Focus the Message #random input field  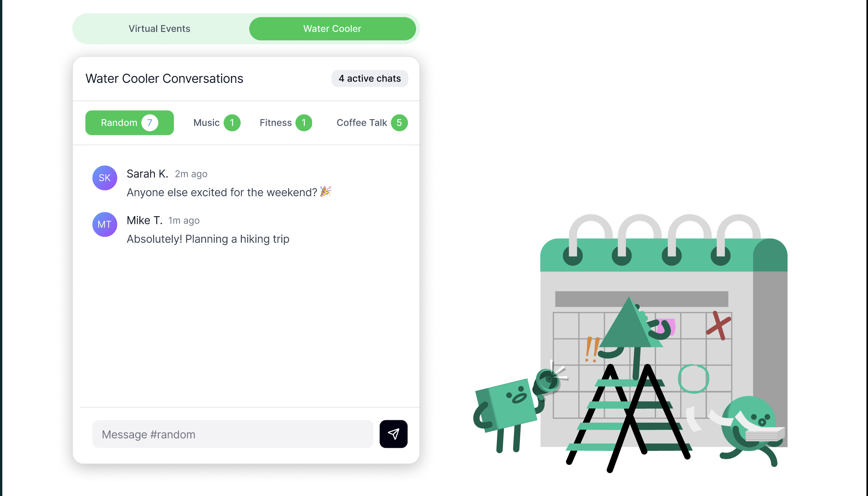tap(233, 434)
